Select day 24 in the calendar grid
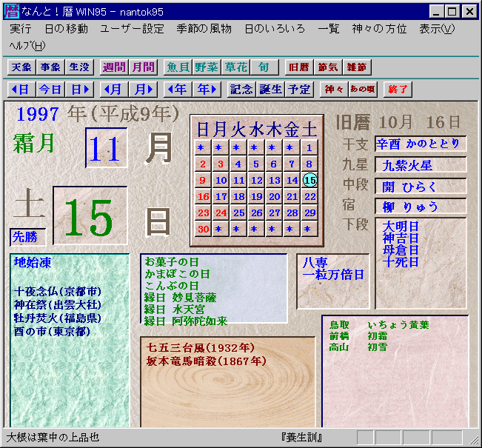The width and height of the screenshot is (482, 448). [221, 213]
